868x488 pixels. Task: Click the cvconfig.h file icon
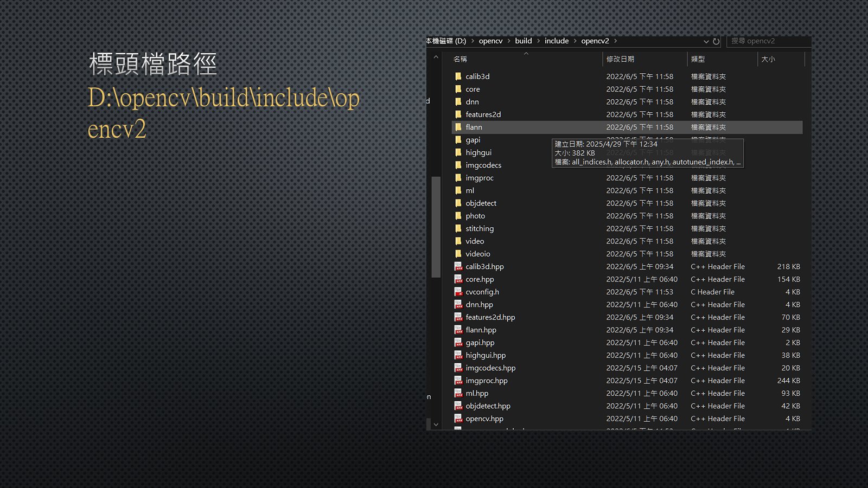(458, 292)
